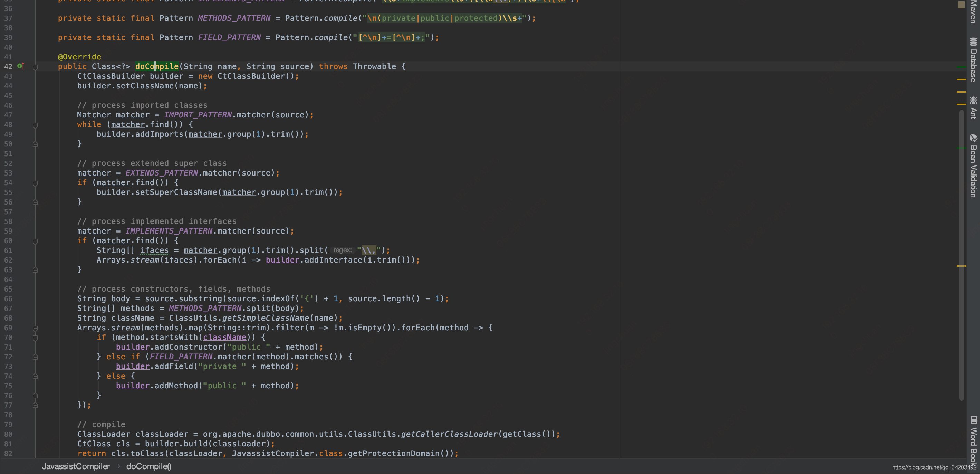Screen dimensions: 980x474
Task: Click fold marker at line 74 else
Action: 35,376
